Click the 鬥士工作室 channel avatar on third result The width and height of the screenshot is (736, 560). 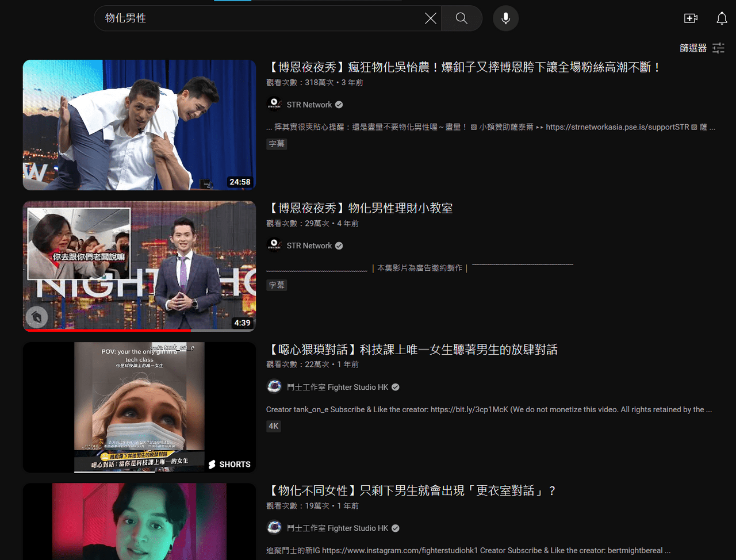274,387
